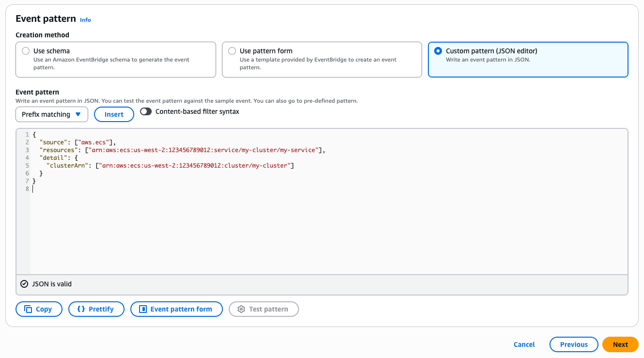Enable Content-based filter syntax
Screen dimensions: 644x358
[145, 111]
